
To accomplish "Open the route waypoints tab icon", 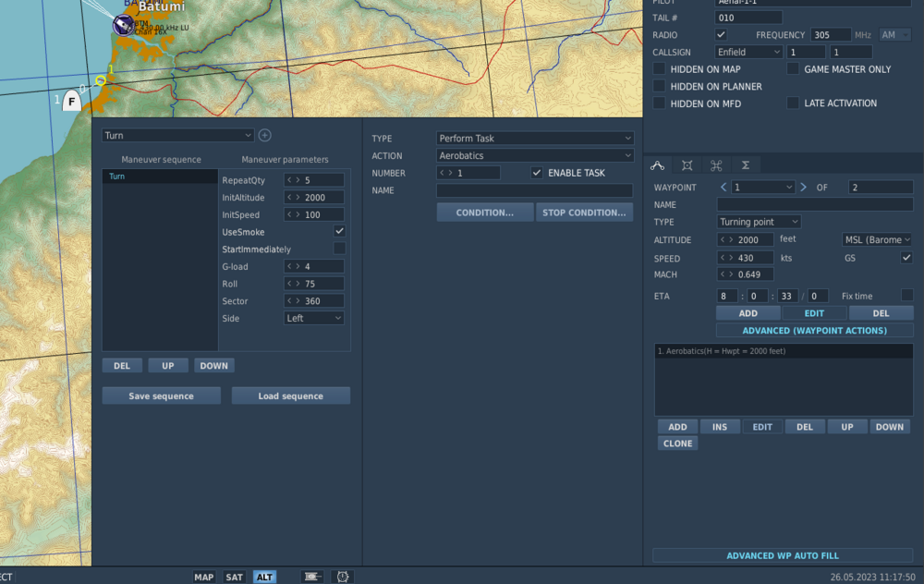I will click(x=658, y=165).
